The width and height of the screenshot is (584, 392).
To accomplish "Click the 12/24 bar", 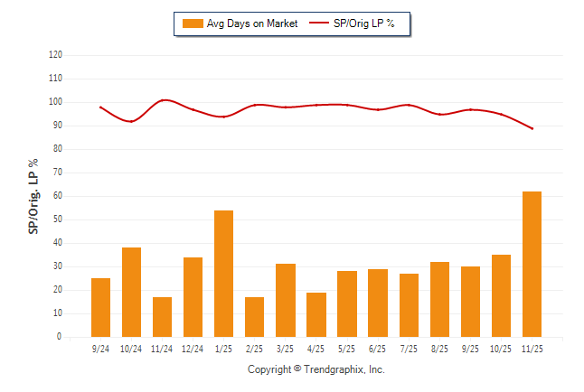I will coord(193,297).
